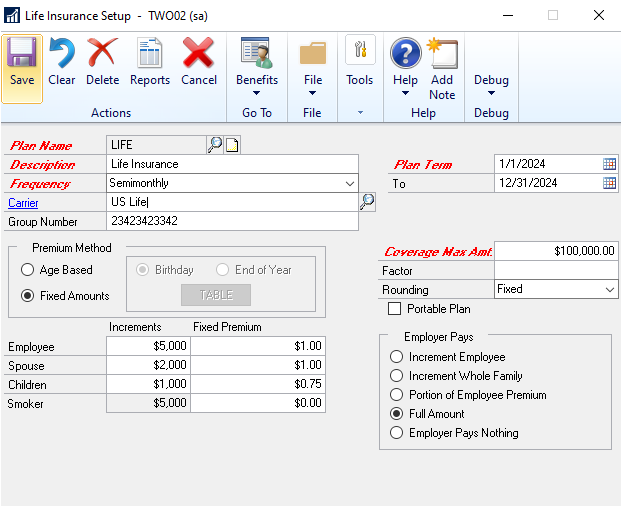Viewport: 622px width, 507px height.
Task: Edit Children fixed premium $0.75
Action: pyautogui.click(x=258, y=384)
